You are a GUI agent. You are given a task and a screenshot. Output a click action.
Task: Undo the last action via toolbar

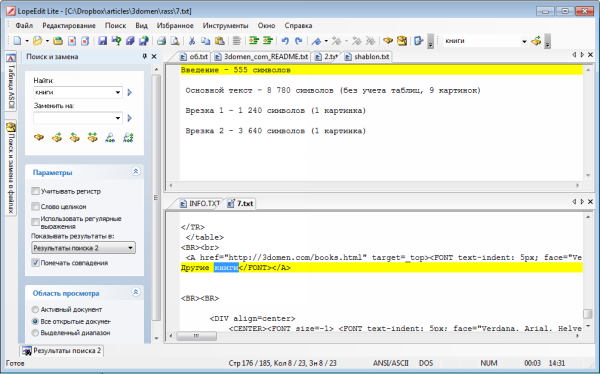point(285,41)
